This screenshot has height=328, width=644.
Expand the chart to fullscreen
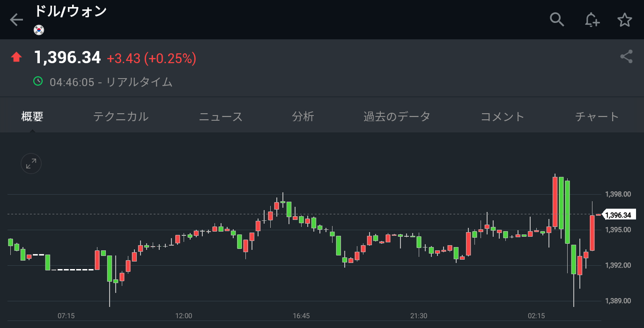31,164
